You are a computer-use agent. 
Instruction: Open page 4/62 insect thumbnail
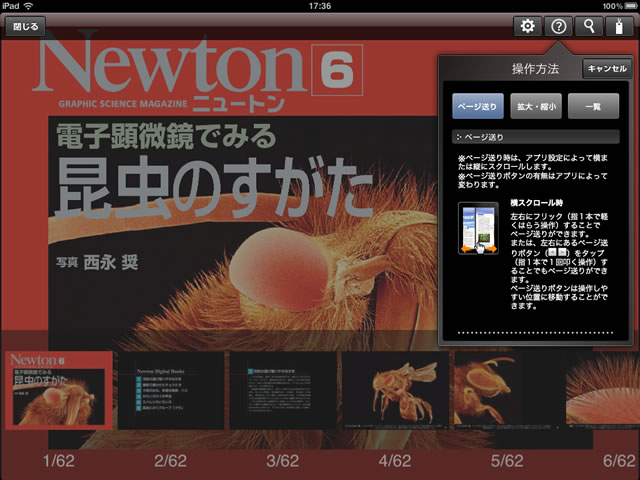tap(395, 390)
